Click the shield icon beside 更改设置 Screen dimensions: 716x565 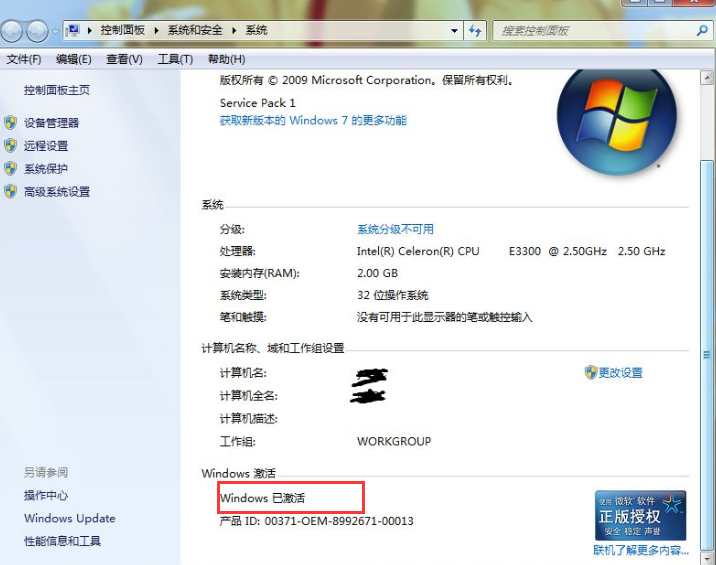click(x=590, y=372)
